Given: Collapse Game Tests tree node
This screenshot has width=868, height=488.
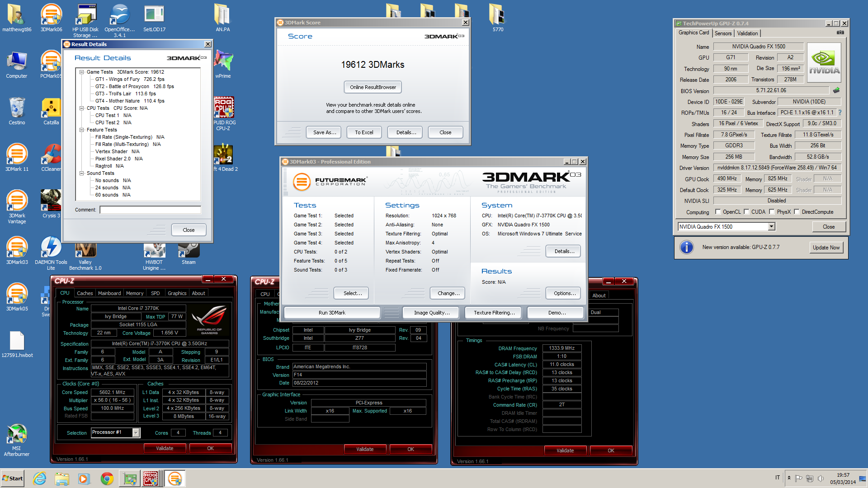Looking at the screenshot, I should click(82, 72).
